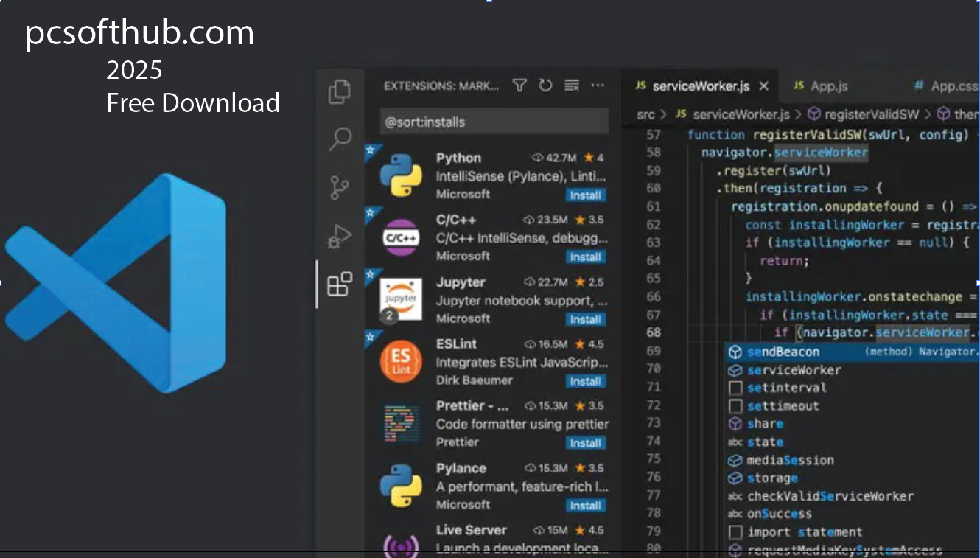The image size is (980, 558).
Task: Click line number 57 in gutter
Action: coord(654,135)
